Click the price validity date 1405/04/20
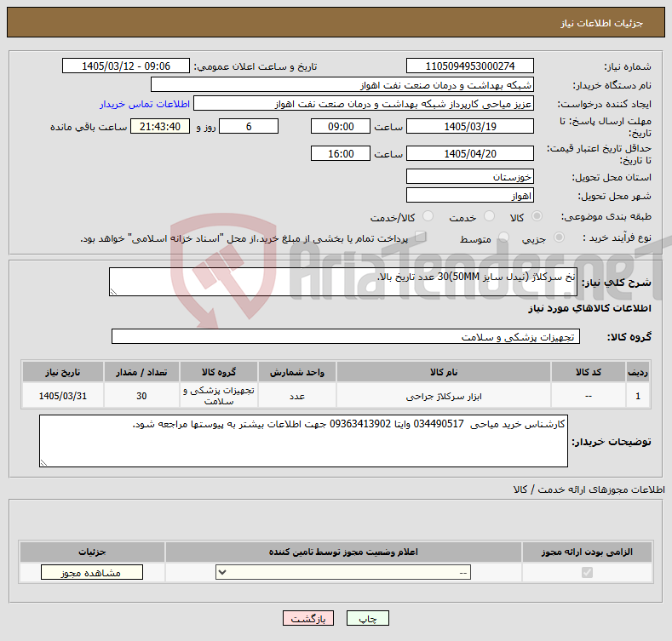Image resolution: width=672 pixels, height=641 pixels. pos(469,153)
